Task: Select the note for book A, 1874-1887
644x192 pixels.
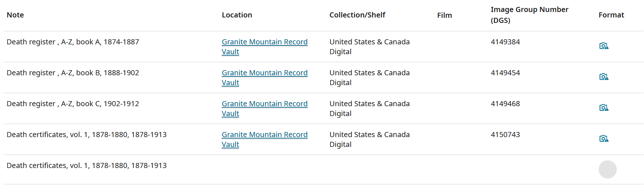Action: tap(73, 42)
